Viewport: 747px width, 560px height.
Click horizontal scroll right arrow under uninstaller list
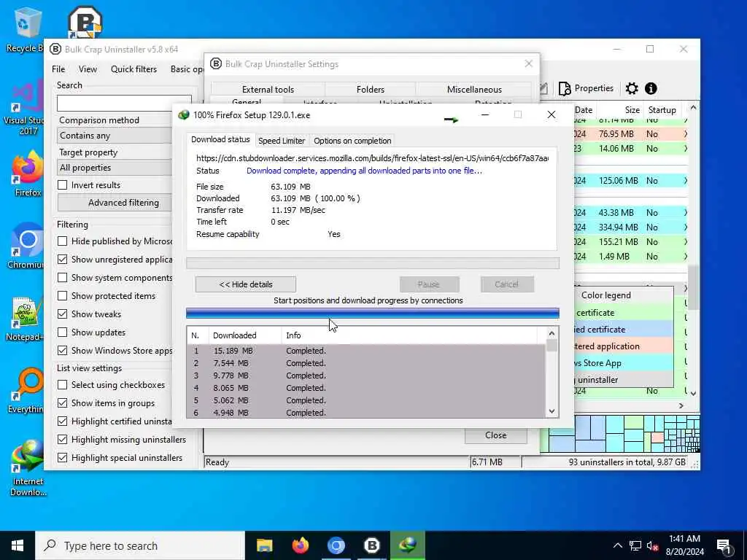tap(681, 405)
